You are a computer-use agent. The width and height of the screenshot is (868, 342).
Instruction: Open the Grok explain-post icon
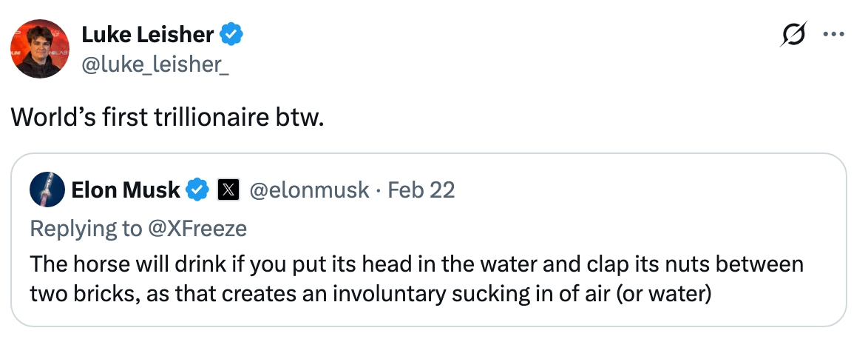click(x=793, y=35)
